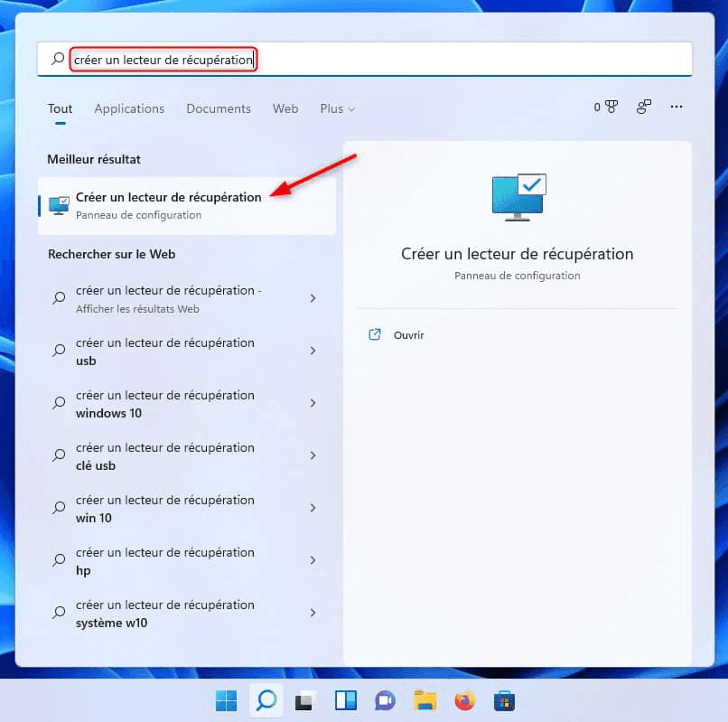The height and width of the screenshot is (722, 728).
Task: Click the search field with recovery drive query
Action: (365, 59)
